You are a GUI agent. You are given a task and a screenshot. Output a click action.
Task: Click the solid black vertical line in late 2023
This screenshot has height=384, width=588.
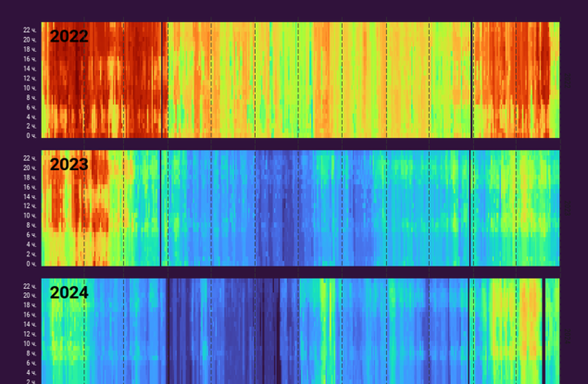[470, 208]
